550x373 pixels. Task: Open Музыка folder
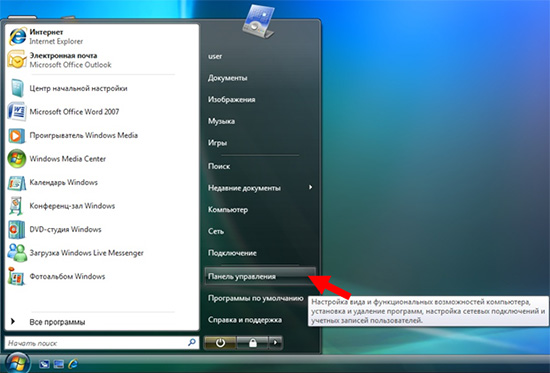[x=221, y=121]
